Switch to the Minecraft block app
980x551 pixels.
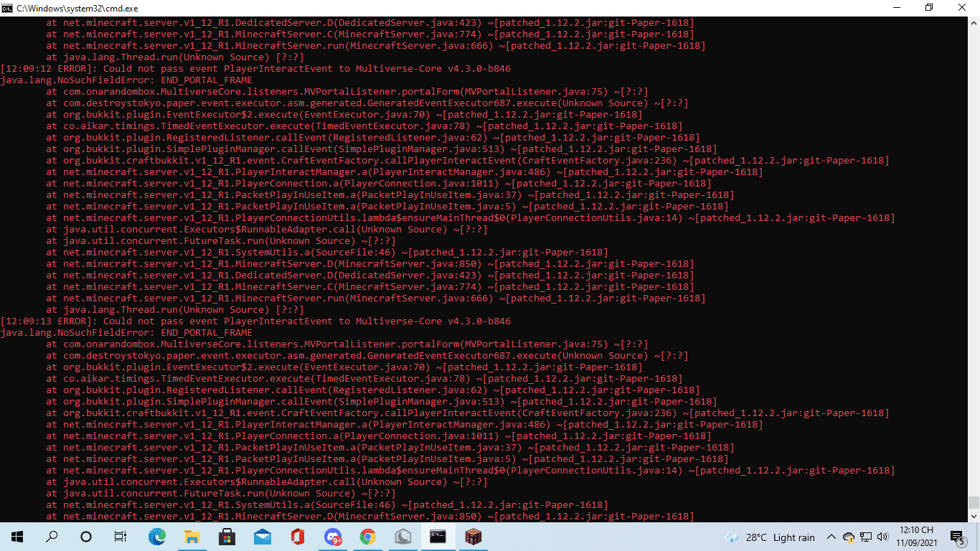click(473, 537)
